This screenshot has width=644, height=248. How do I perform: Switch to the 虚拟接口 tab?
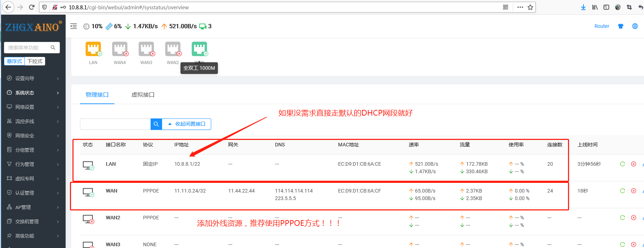pos(143,95)
